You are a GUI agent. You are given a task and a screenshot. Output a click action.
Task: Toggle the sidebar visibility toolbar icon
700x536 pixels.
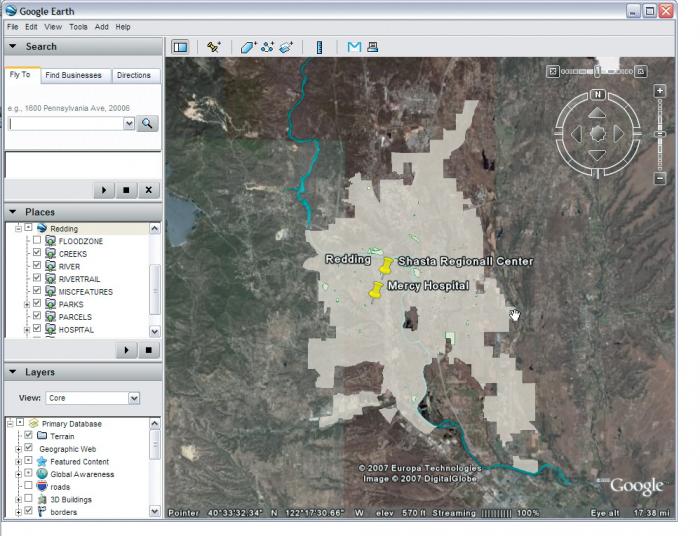pos(180,47)
